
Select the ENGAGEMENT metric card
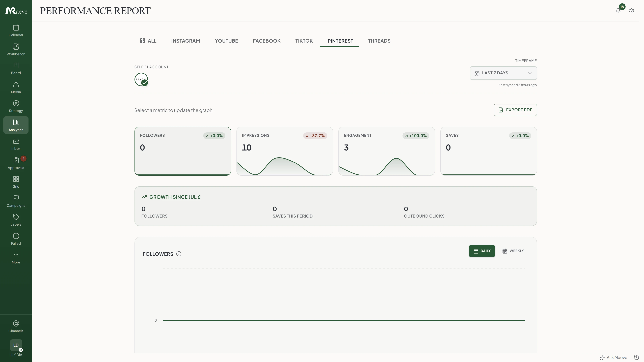click(387, 151)
